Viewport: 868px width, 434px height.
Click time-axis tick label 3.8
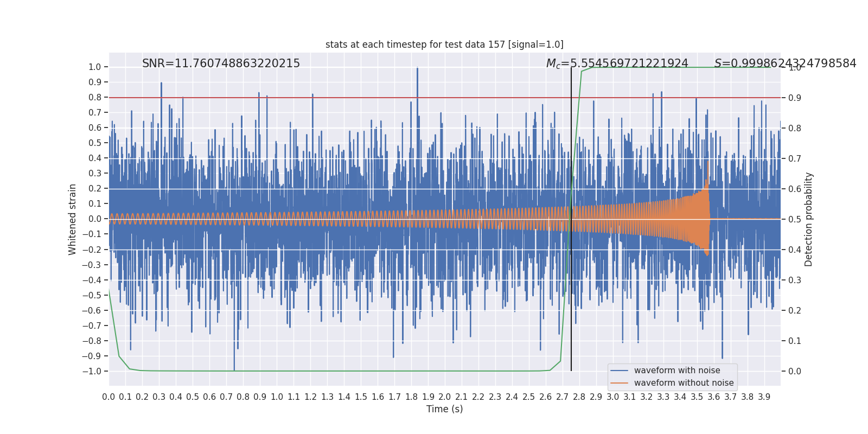748,397
